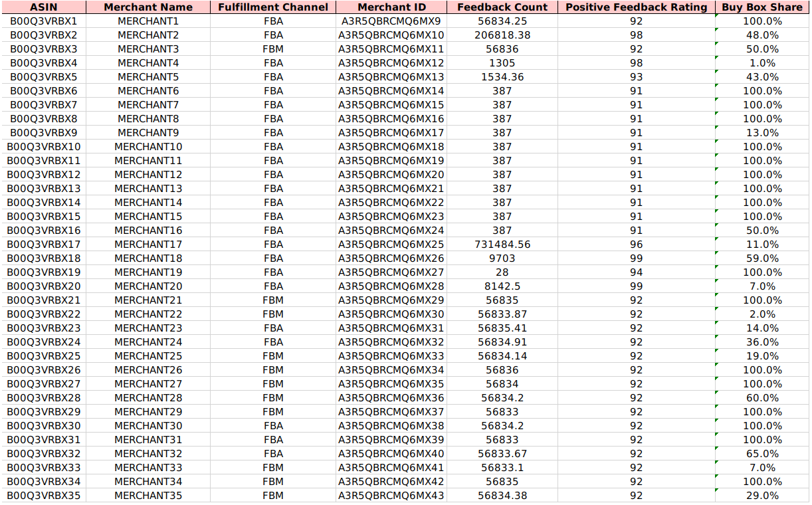Select the 36.0% buy box share cell

pyautogui.click(x=762, y=342)
